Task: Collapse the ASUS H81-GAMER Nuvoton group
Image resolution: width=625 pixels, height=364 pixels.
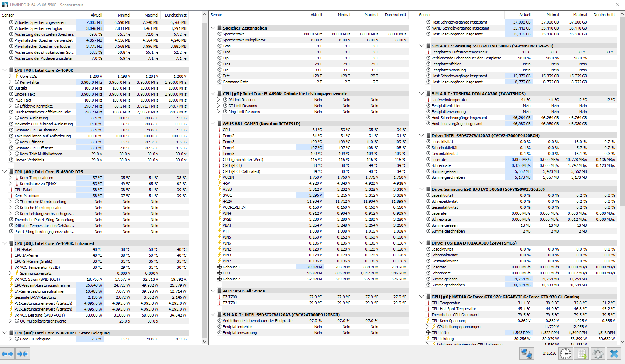Action: click(x=213, y=124)
